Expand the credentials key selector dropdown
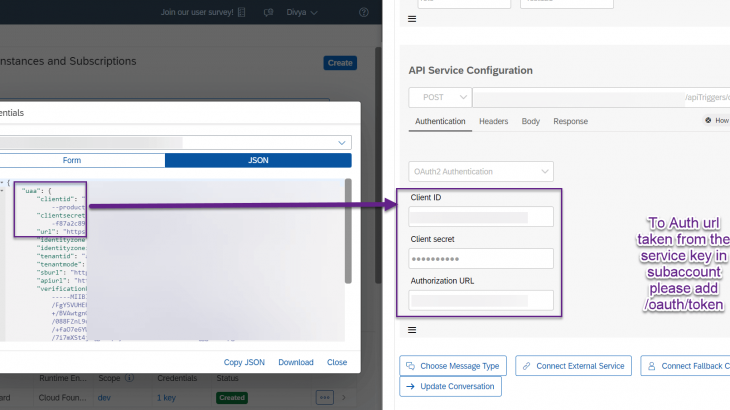Screen dimensions: 730x410 tap(342, 143)
